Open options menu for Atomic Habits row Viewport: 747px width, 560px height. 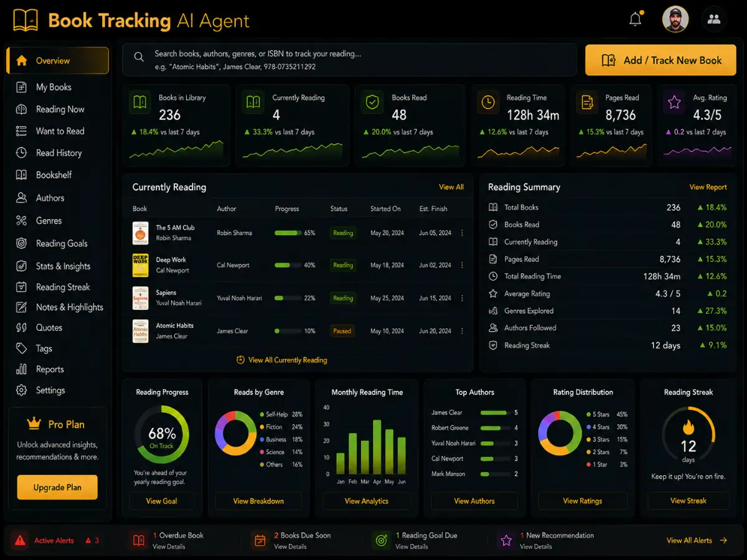tap(462, 331)
